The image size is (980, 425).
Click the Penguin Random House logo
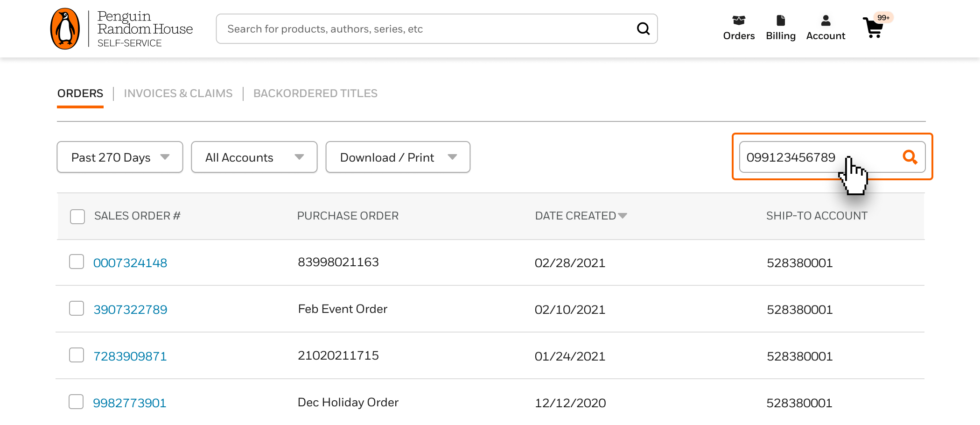[x=121, y=29]
